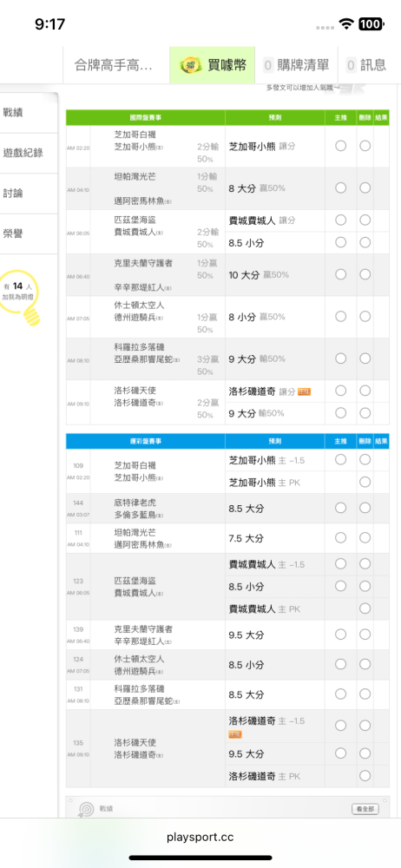Select 刪除 for game 135 9.5 大分
The height and width of the screenshot is (868, 401).
tap(365, 753)
